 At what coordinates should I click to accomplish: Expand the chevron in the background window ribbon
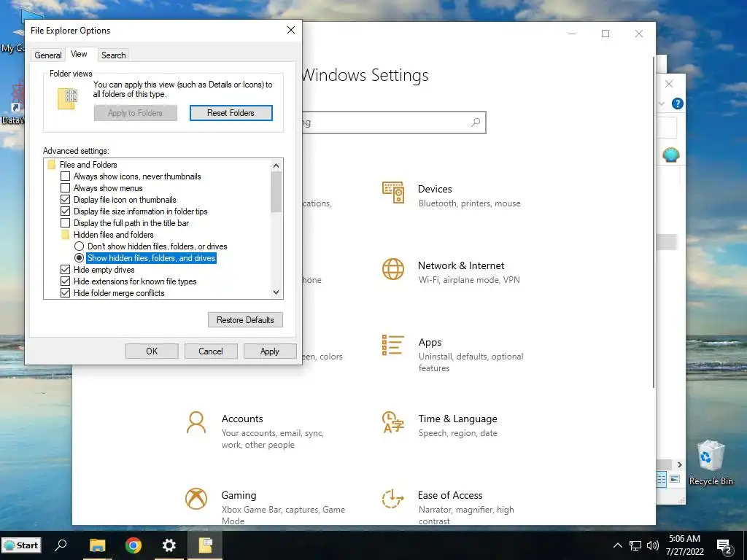tap(661, 104)
